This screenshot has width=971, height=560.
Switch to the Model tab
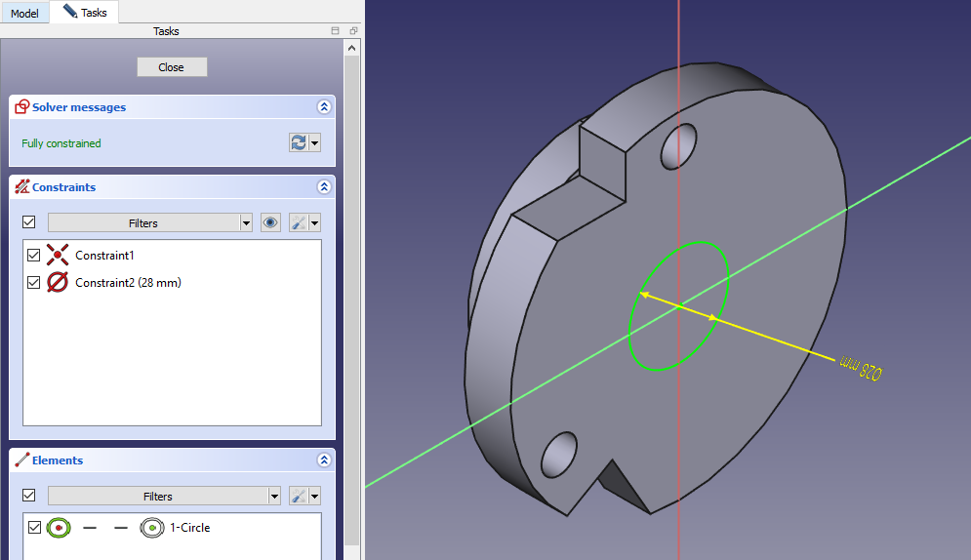[x=24, y=14]
